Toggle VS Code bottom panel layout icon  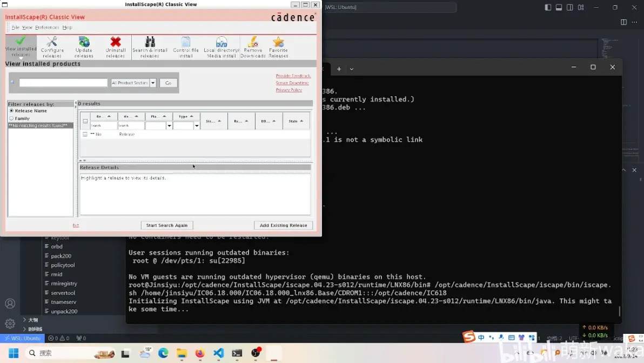point(559,8)
